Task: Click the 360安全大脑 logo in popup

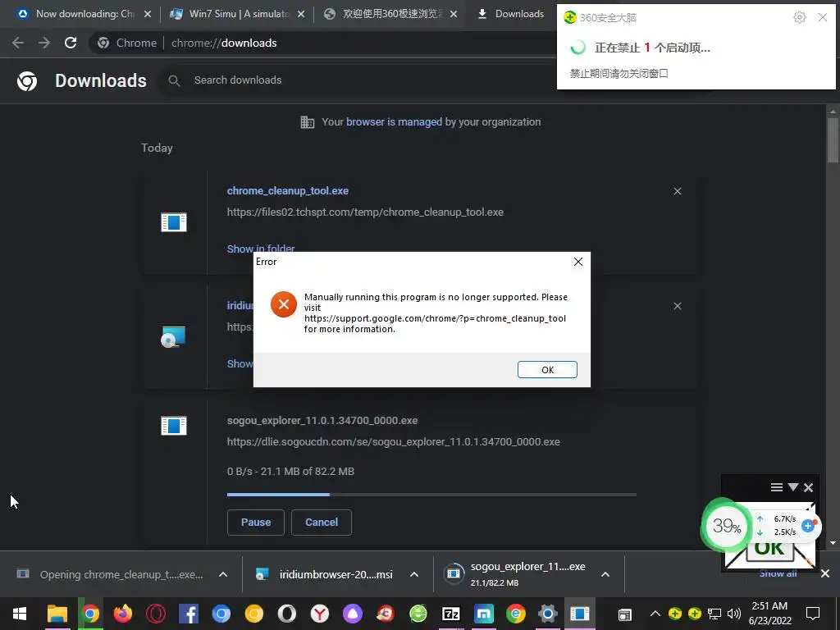Action: tap(570, 18)
